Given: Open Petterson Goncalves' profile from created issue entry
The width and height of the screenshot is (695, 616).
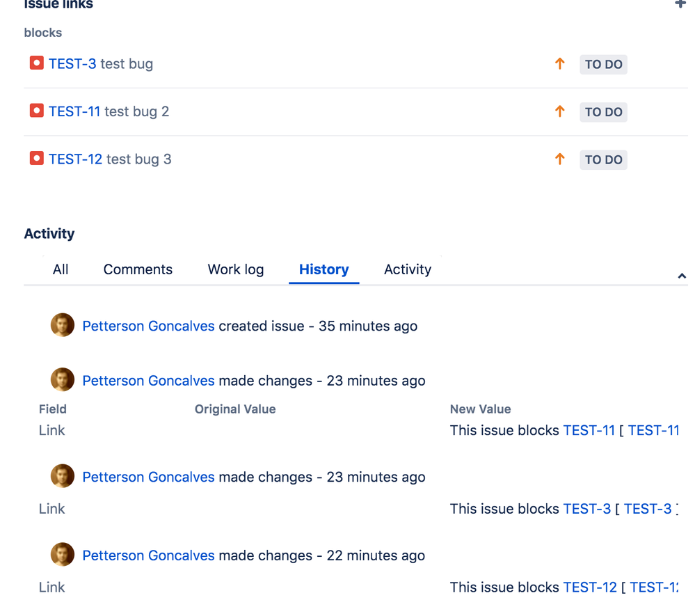Looking at the screenshot, I should pos(148,325).
